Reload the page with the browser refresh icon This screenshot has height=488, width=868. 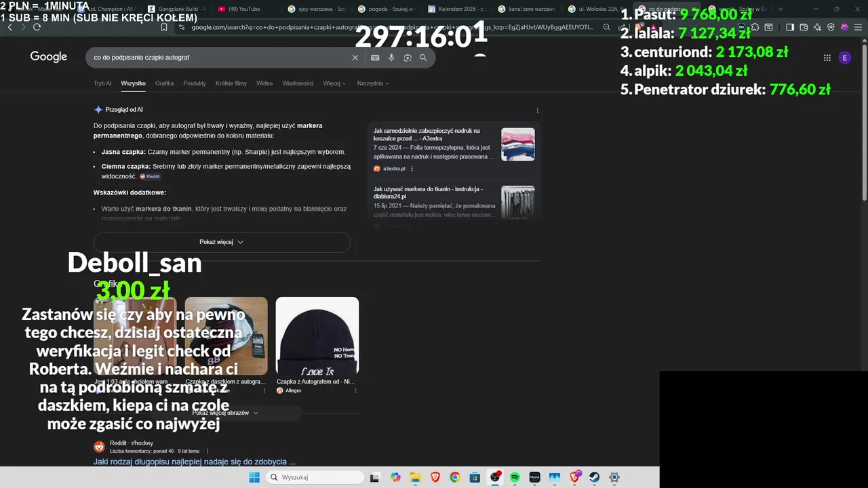pyautogui.click(x=37, y=27)
